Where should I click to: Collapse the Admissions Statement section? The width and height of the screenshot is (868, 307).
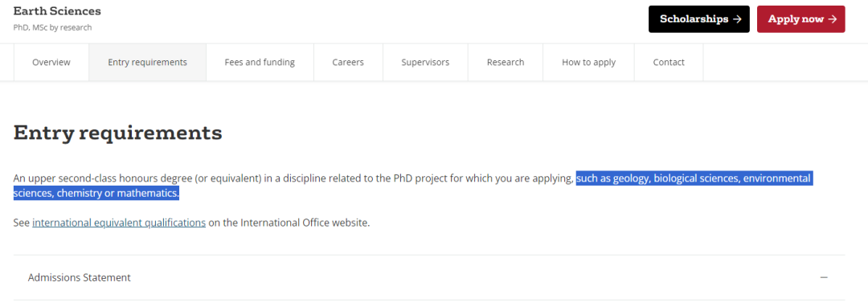point(429,277)
